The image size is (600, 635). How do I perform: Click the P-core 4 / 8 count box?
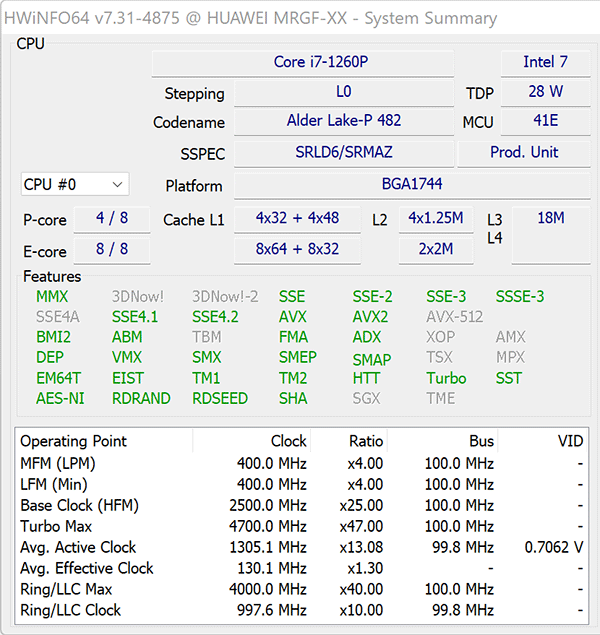pyautogui.click(x=112, y=218)
